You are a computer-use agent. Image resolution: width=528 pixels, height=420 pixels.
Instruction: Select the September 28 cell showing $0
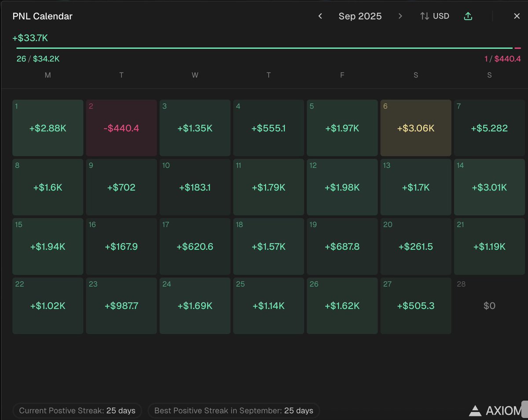(x=489, y=305)
